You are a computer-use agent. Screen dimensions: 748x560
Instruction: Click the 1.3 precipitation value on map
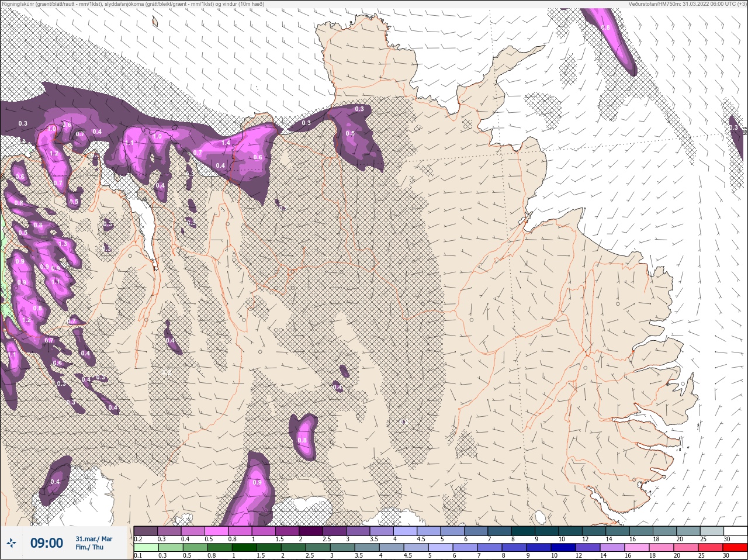pyautogui.click(x=63, y=244)
